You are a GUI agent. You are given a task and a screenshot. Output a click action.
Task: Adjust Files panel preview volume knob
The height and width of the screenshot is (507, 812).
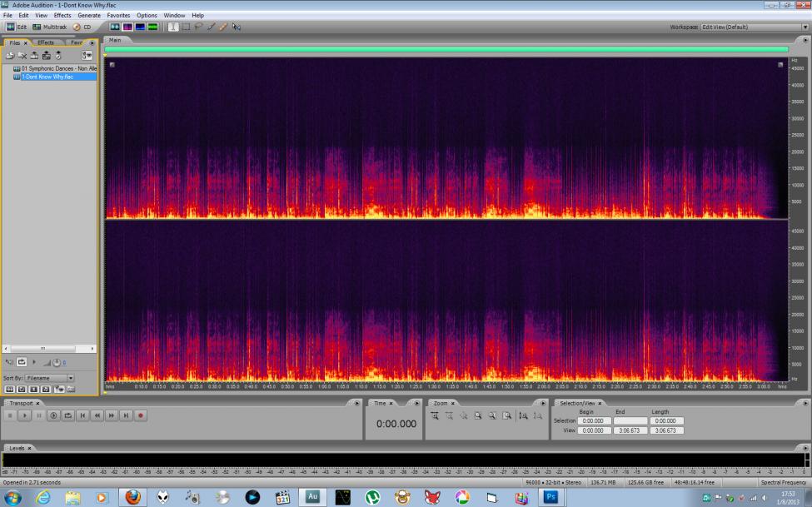pyautogui.click(x=56, y=362)
